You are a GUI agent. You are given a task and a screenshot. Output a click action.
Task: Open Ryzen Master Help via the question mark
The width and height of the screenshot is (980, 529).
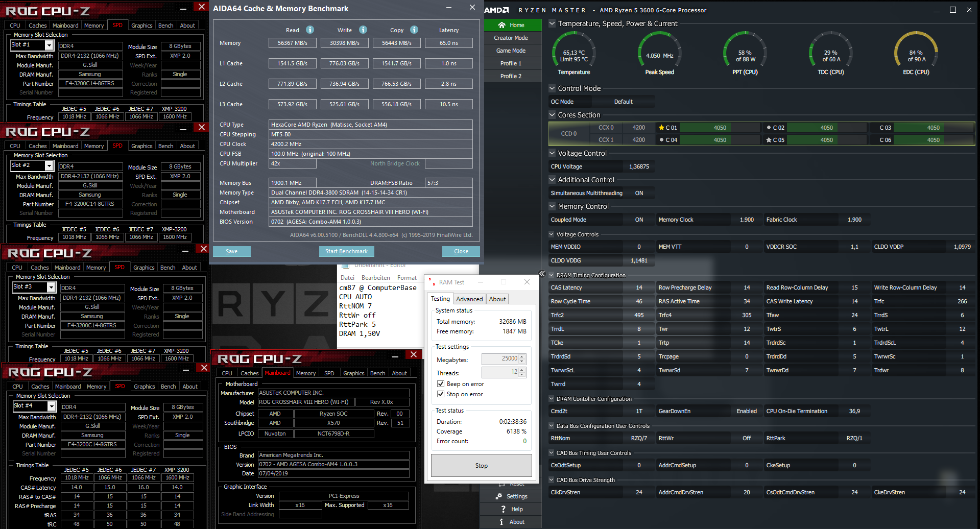[503, 509]
